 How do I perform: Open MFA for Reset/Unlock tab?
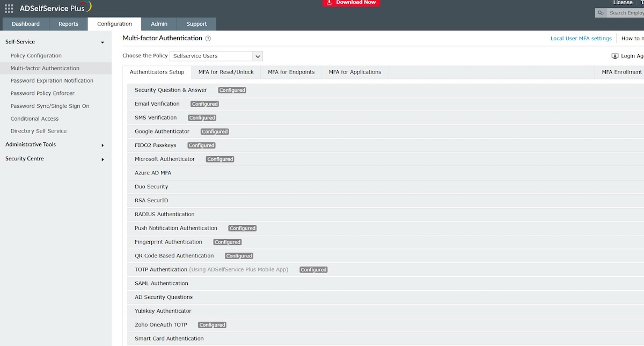226,72
